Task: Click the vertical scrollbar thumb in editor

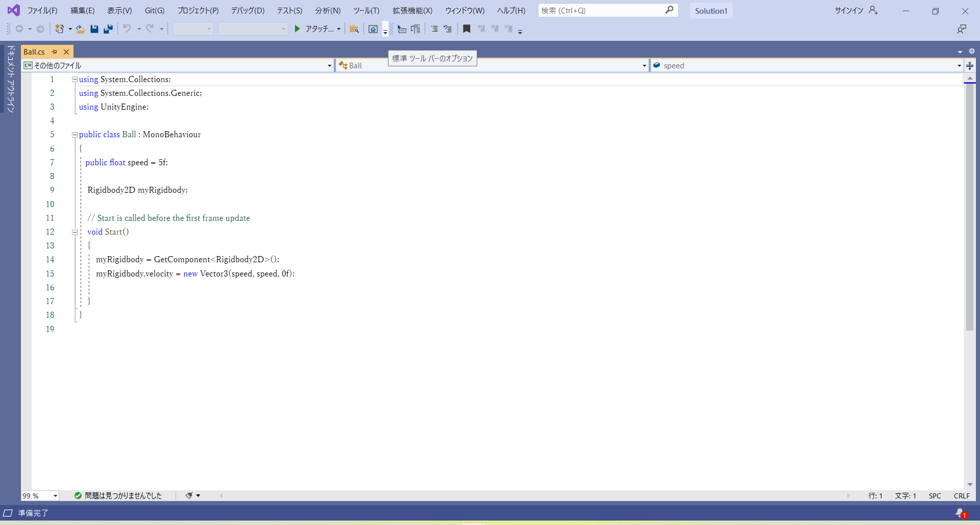Action: [969, 204]
